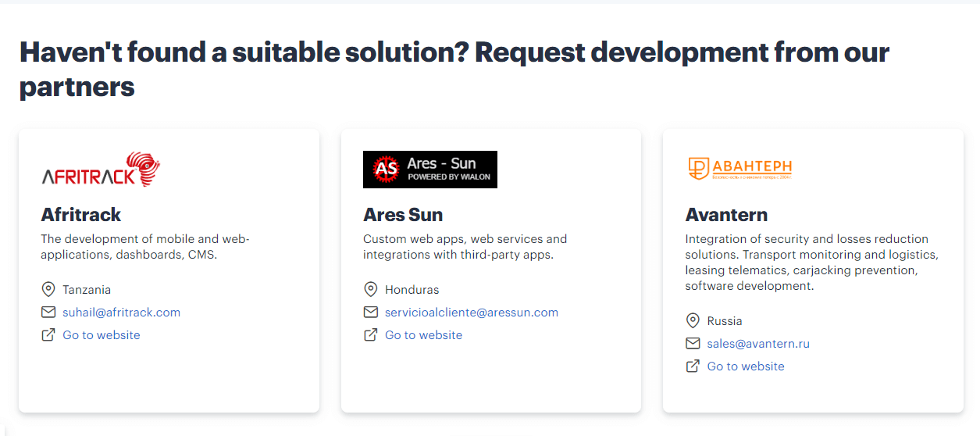Click the mail icon in Ares Sun card

pos(371,313)
